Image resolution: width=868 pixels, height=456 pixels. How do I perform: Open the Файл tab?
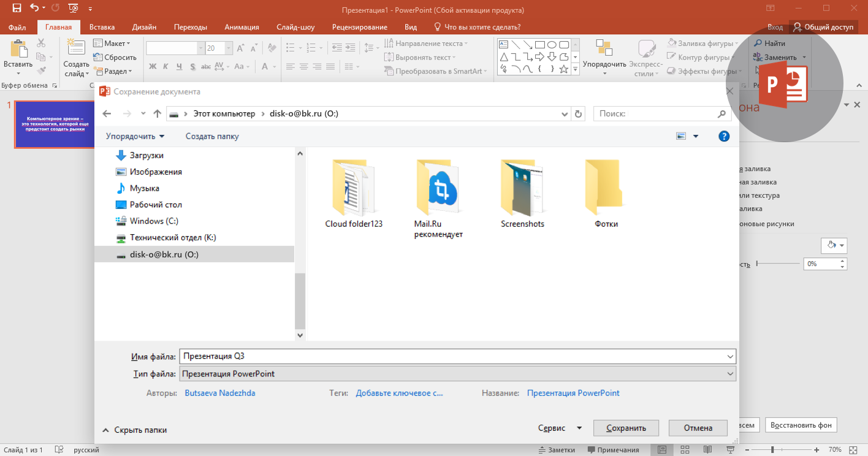tap(17, 27)
